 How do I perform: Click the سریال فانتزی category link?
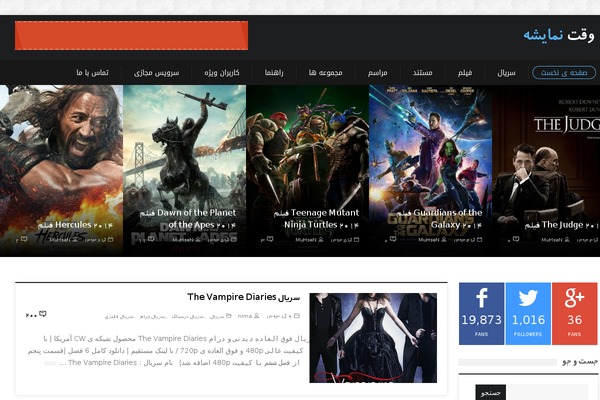click(x=120, y=317)
